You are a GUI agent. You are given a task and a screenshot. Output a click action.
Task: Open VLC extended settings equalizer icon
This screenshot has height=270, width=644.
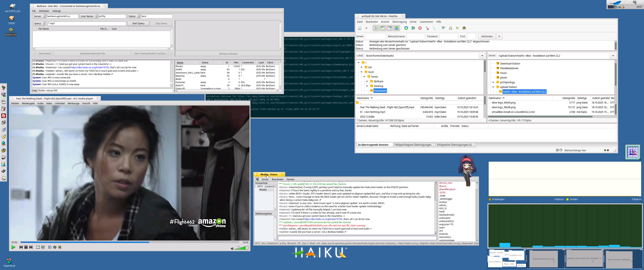point(43,247)
